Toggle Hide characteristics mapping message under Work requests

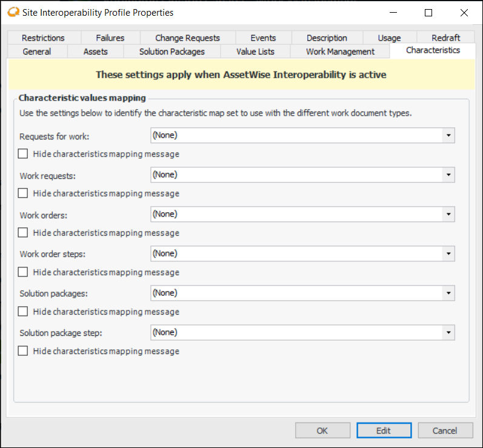tap(23, 193)
